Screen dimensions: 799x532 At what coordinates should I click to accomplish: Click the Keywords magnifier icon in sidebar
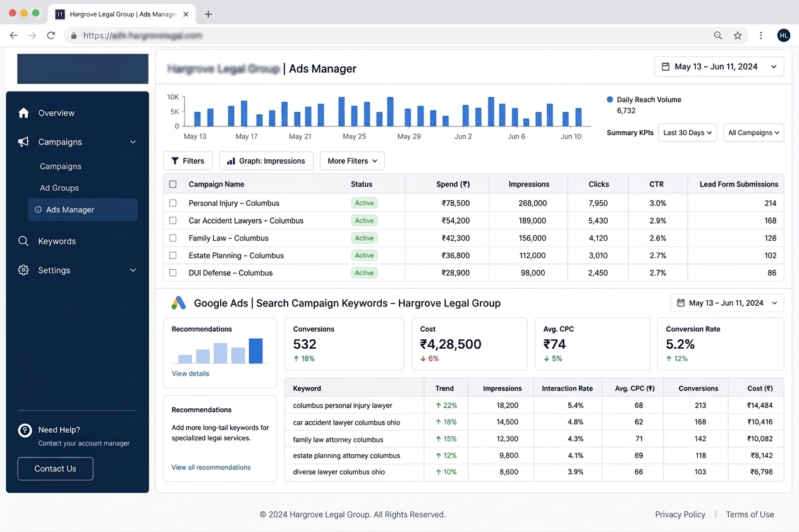23,241
